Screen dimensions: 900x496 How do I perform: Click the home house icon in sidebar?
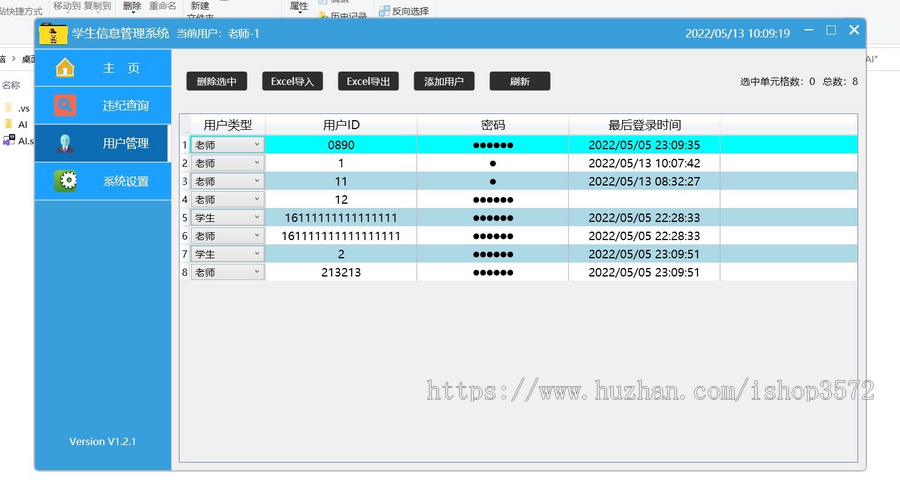coord(65,68)
